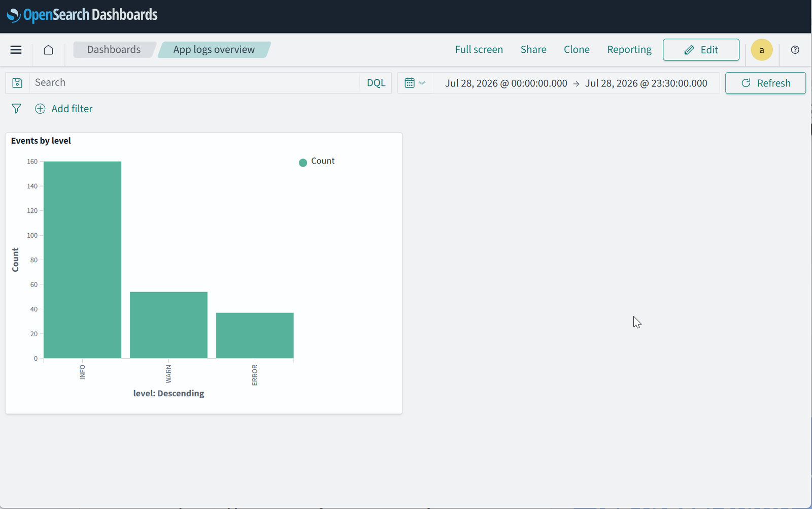Focus the Search query input field
The height and width of the screenshot is (509, 812).
click(195, 83)
